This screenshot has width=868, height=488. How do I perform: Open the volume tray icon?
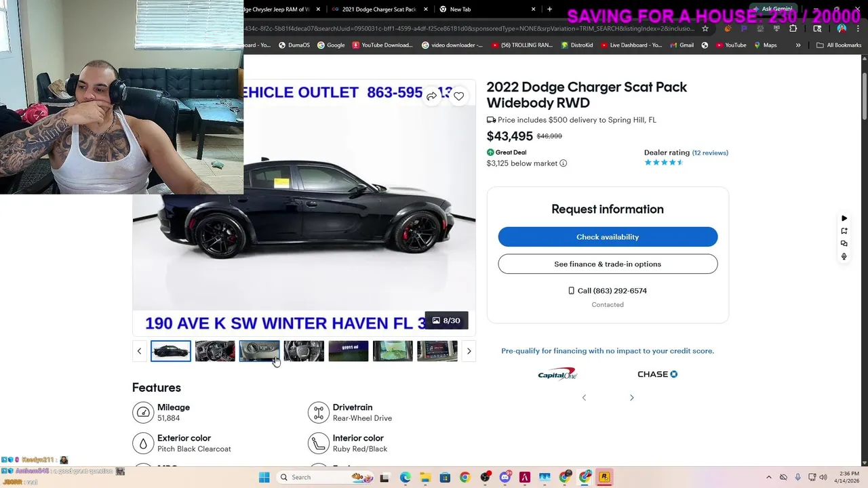click(823, 477)
